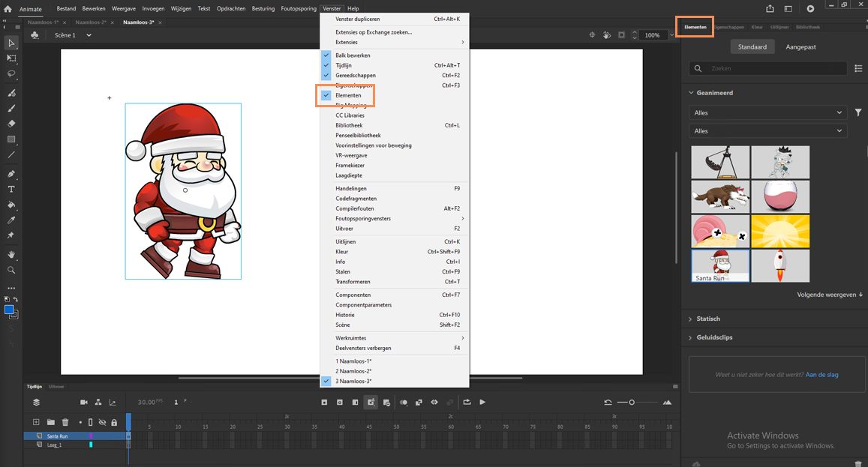This screenshot has width=868, height=467.
Task: Open the second Alles dropdown
Action: tap(767, 130)
